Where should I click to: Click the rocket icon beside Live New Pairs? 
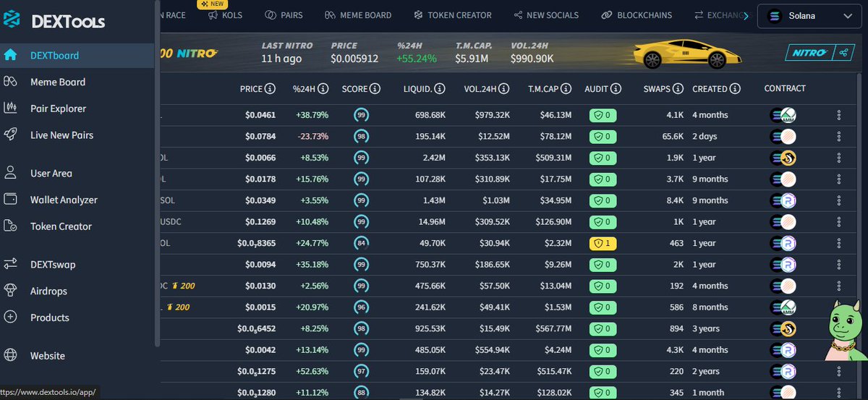click(x=11, y=135)
